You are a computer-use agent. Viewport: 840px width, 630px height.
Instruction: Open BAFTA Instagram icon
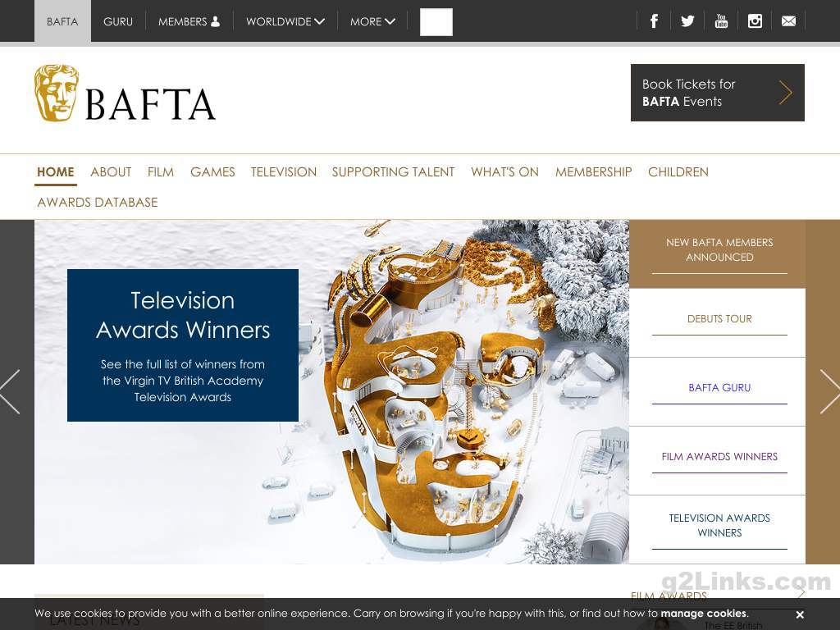click(755, 21)
